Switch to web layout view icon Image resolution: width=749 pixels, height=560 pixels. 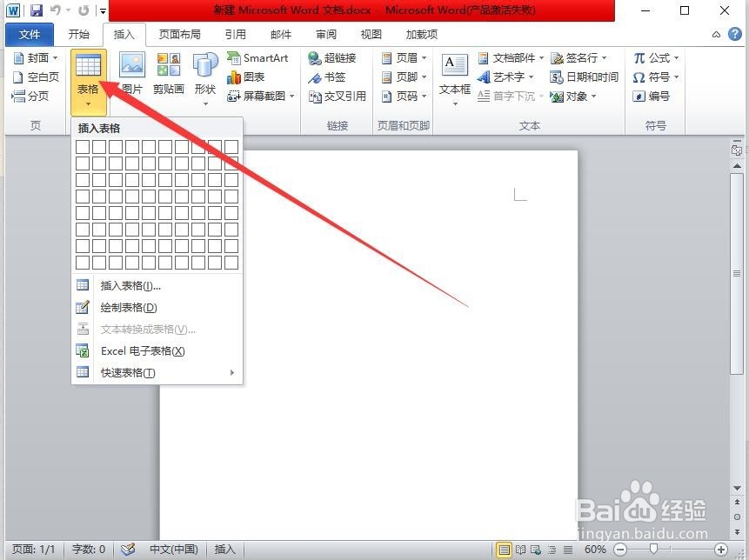(x=536, y=550)
